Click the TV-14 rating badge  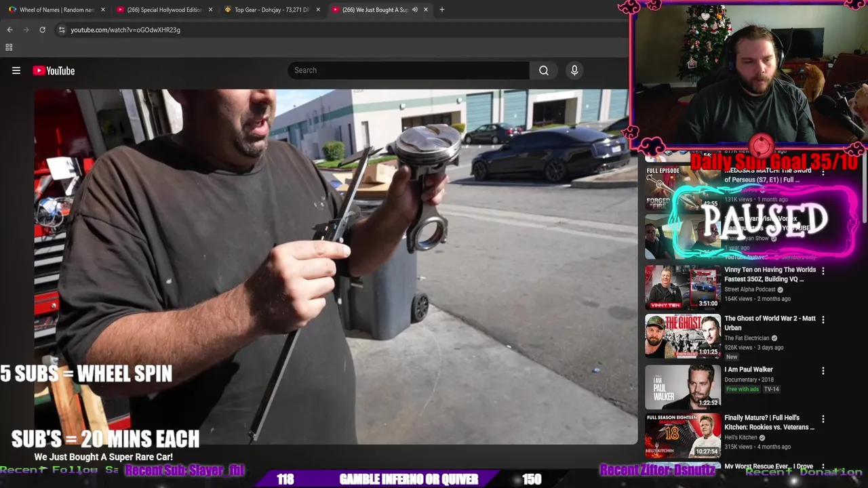point(772,390)
